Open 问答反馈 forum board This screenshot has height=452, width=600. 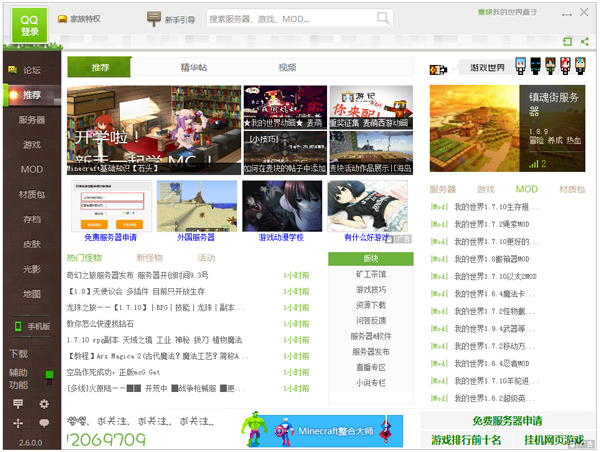(x=371, y=321)
